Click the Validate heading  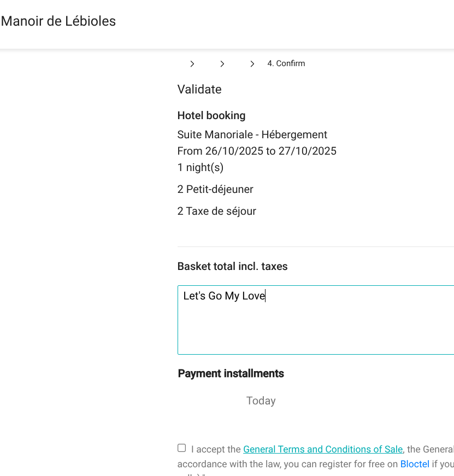tap(199, 90)
